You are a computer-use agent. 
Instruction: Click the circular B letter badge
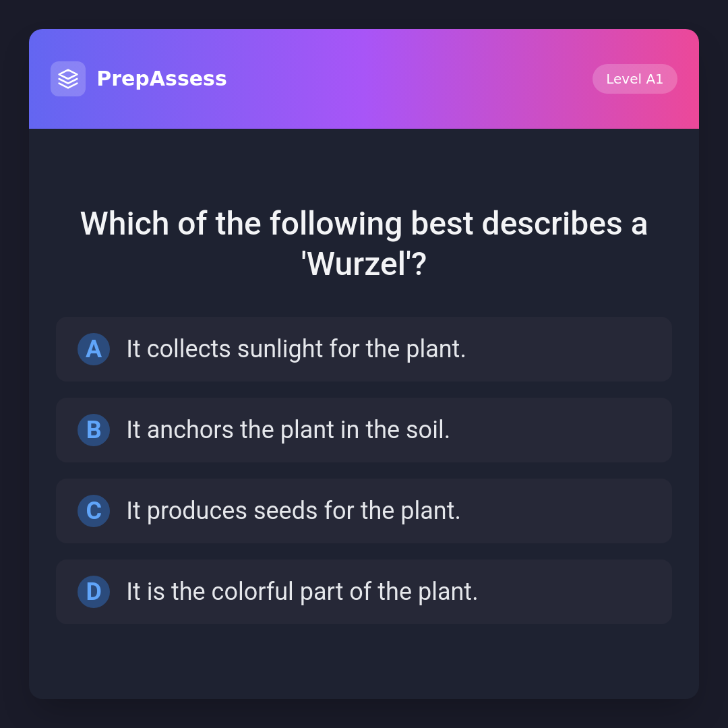[x=94, y=430]
